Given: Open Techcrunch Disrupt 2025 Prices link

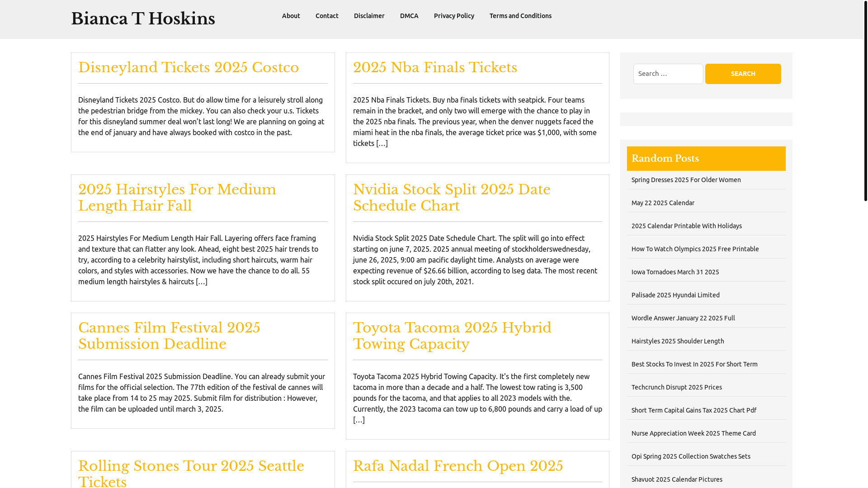Looking at the screenshot, I should (x=676, y=387).
